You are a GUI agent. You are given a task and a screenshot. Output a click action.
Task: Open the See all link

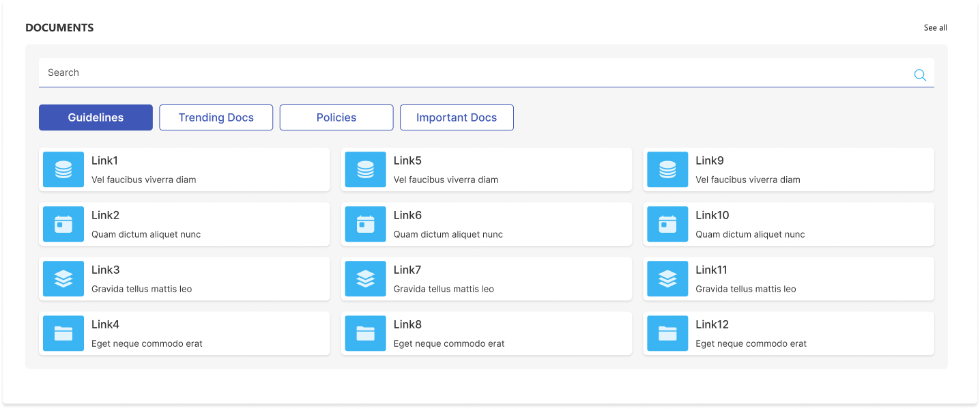coord(935,27)
